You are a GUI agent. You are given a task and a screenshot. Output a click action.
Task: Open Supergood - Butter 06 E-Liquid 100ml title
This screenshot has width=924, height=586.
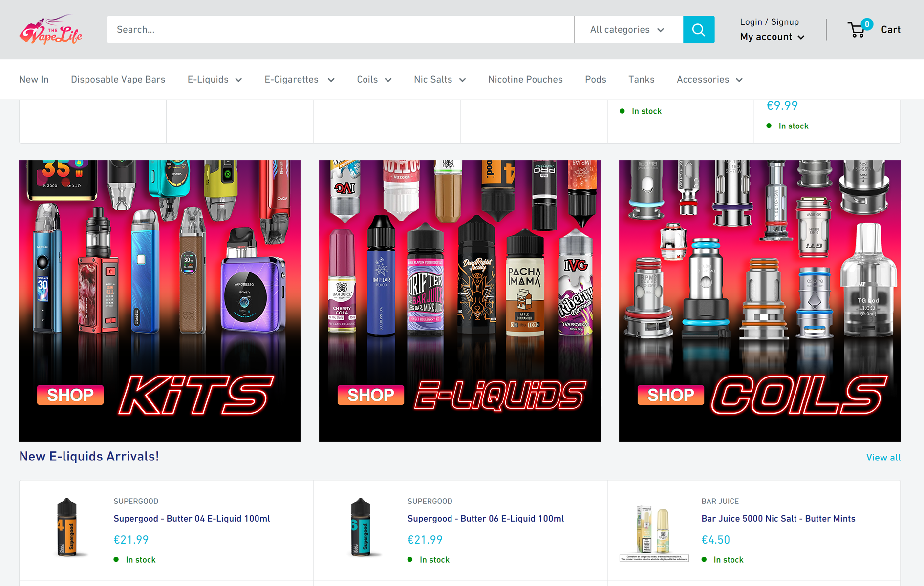(x=486, y=519)
